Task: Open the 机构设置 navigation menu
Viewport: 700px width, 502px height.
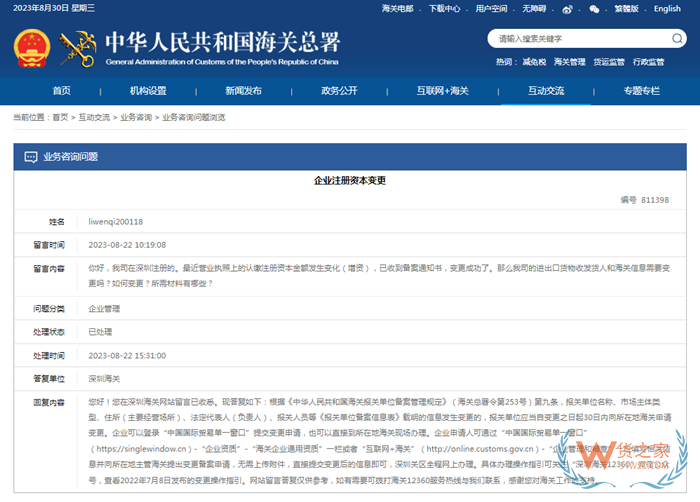Action: [148, 91]
